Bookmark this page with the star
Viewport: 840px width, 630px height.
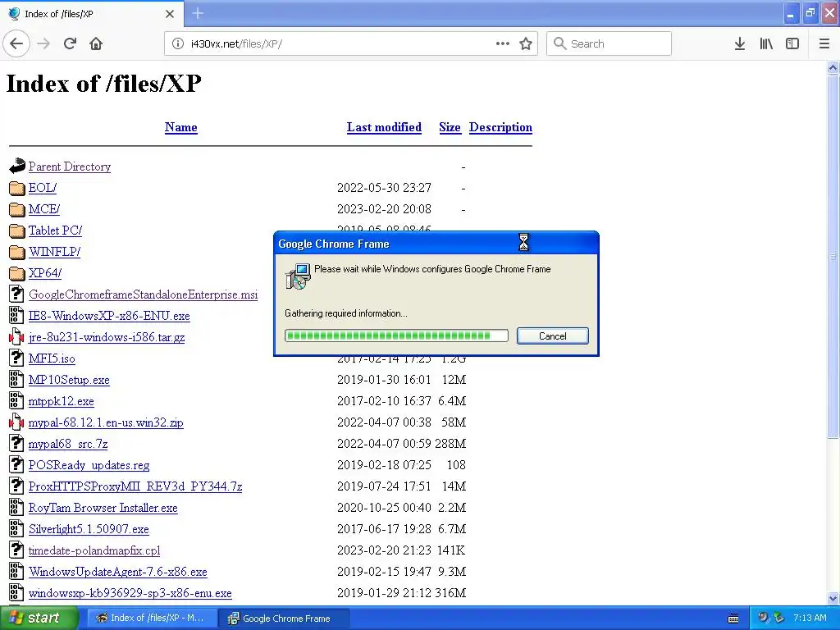[x=526, y=43]
